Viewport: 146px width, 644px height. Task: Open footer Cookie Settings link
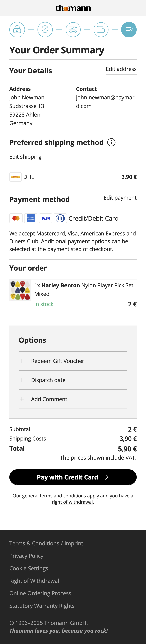pyautogui.click(x=29, y=568)
